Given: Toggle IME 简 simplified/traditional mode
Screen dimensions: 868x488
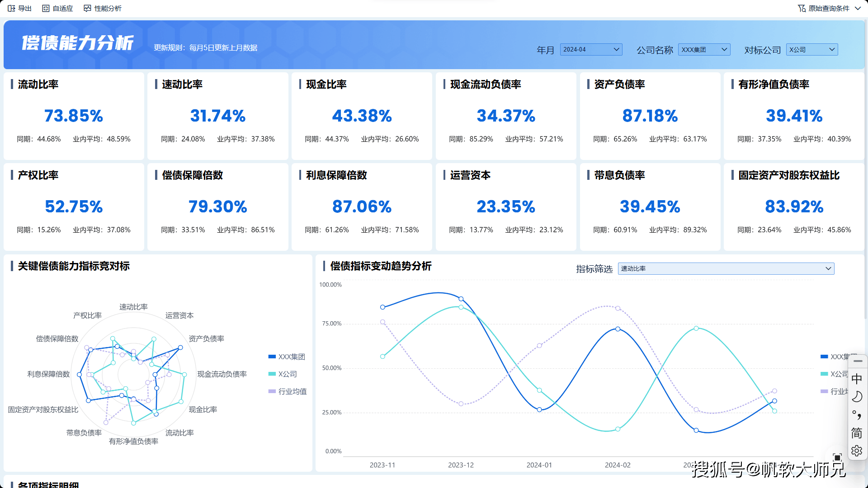Looking at the screenshot, I should coord(857,433).
